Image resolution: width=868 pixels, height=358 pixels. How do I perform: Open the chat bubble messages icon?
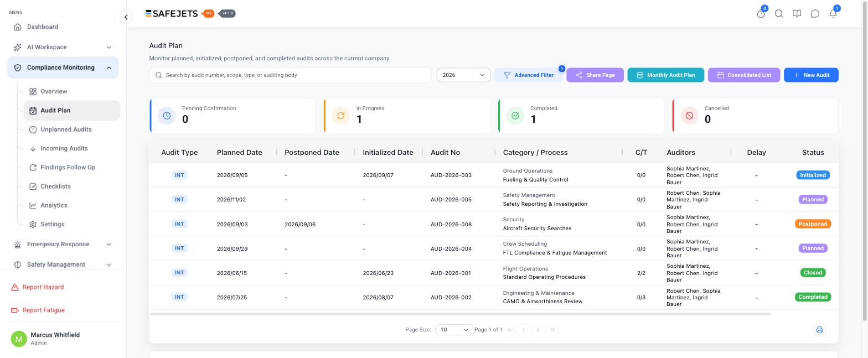tap(815, 14)
